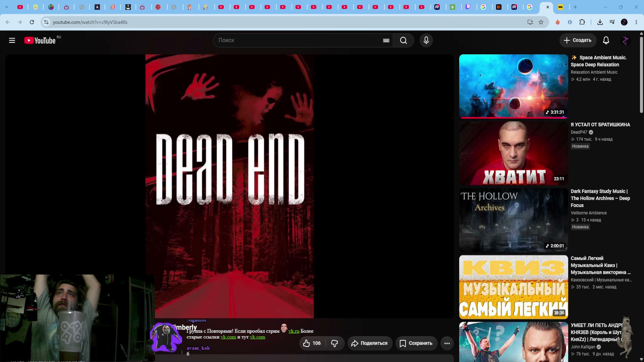Open the Chrome three-dot menu
This screenshot has width=644, height=362.
636,22
